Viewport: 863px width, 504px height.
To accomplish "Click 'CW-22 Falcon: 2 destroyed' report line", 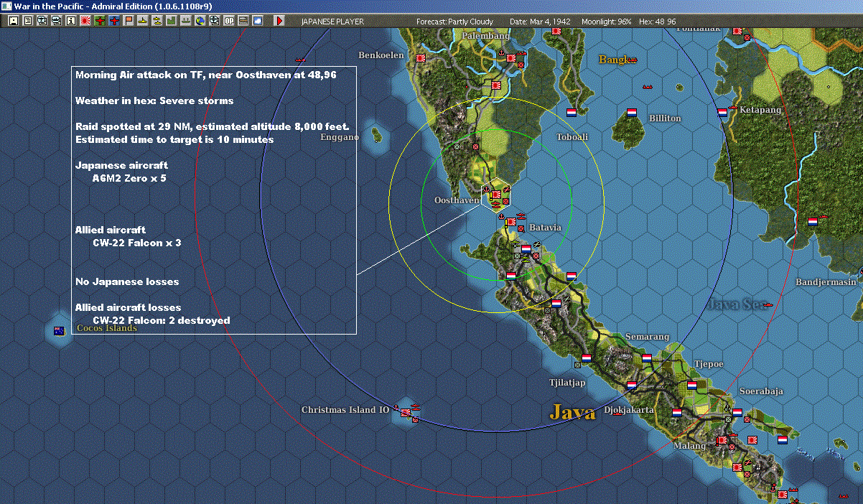I will 162,320.
